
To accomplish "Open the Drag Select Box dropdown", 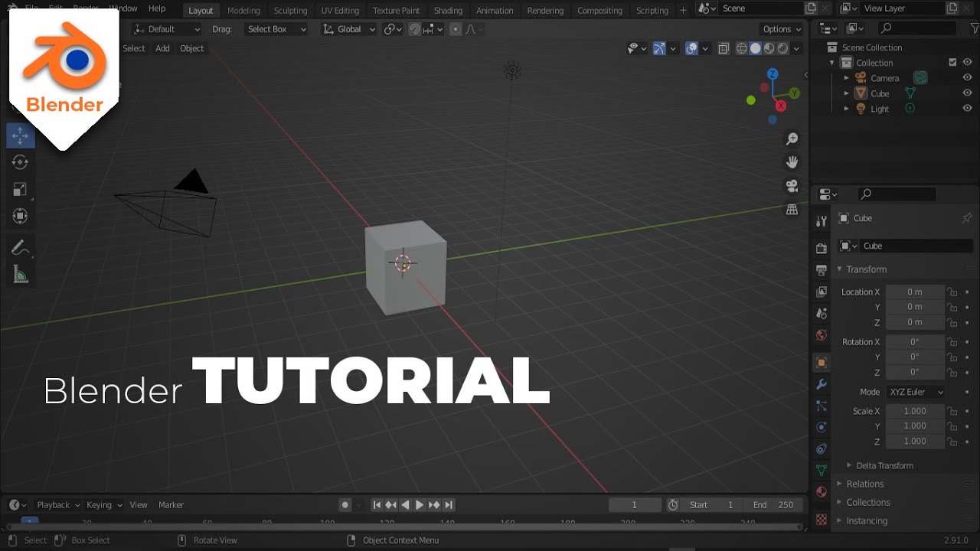I will (x=276, y=29).
